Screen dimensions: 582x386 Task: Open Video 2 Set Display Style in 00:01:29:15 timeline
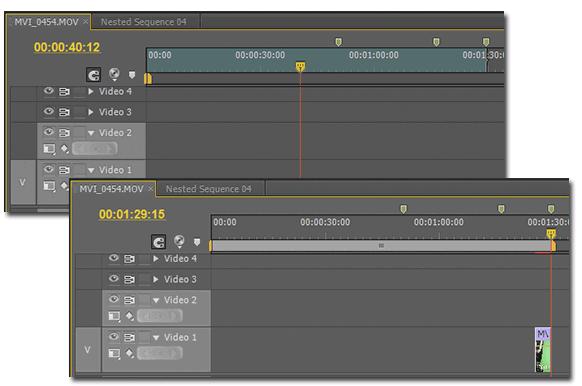tap(114, 316)
